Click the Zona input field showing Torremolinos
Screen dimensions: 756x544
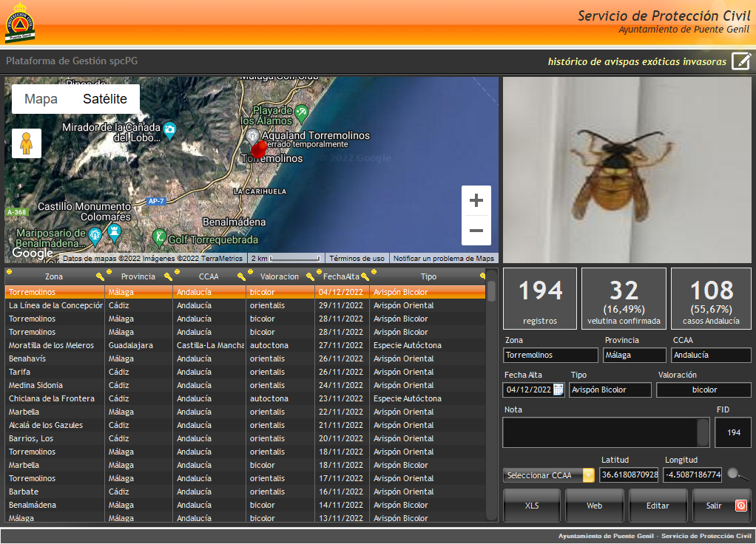click(550, 355)
